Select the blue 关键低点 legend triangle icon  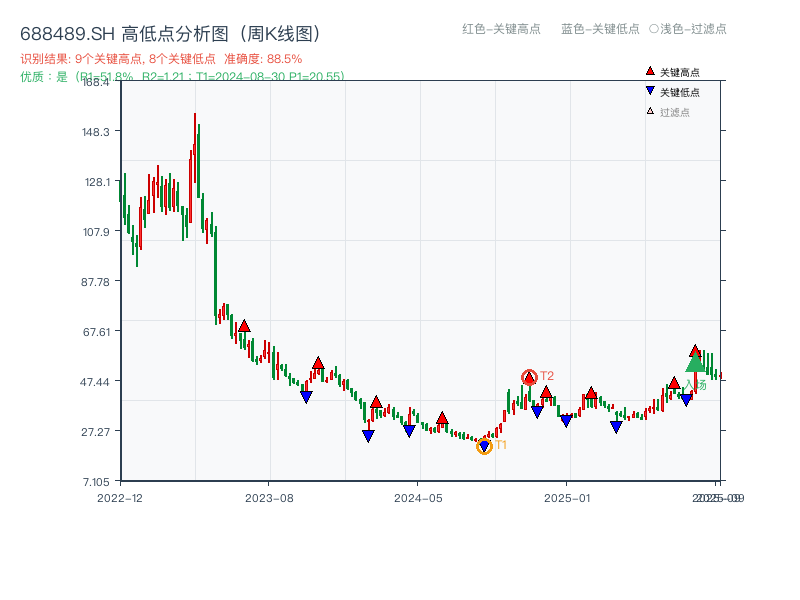[650, 92]
